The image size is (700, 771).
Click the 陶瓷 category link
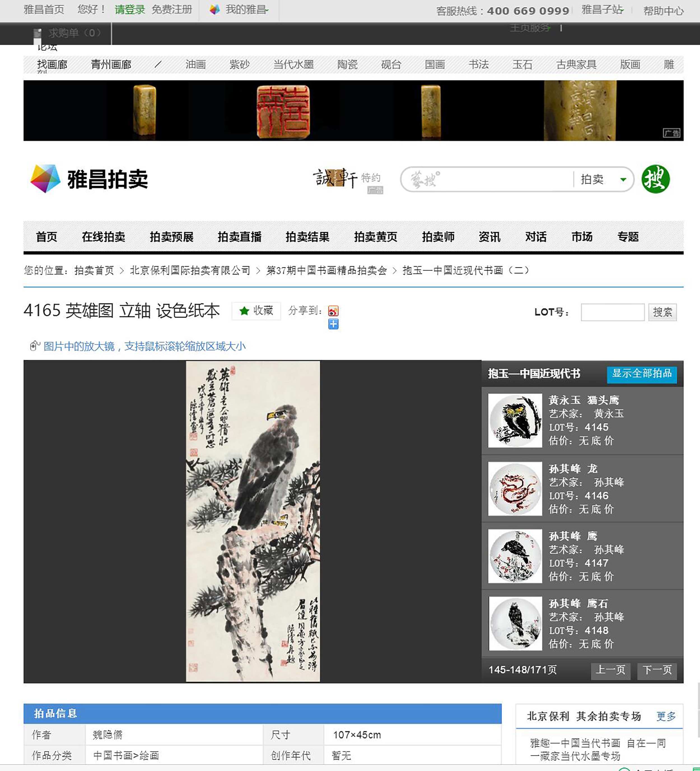347,64
